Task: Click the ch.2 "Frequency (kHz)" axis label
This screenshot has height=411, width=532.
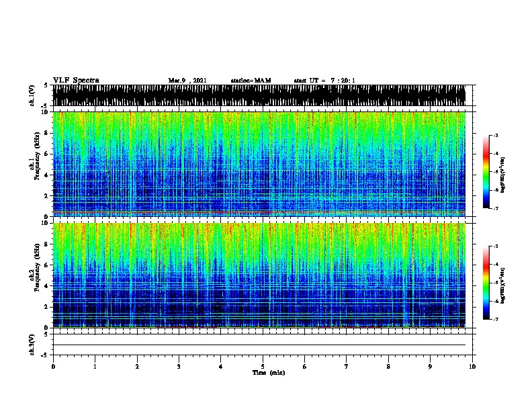Action: [x=37, y=267]
